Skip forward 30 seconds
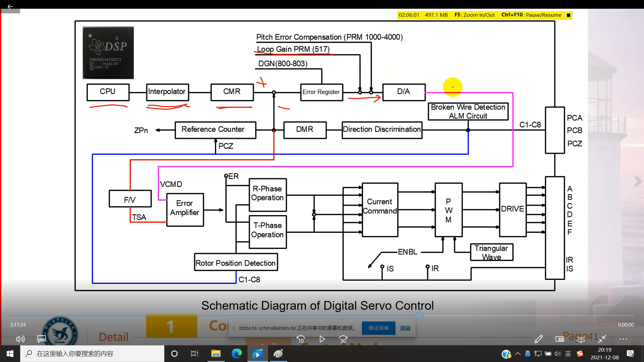The height and width of the screenshot is (362, 644). pyautogui.click(x=343, y=339)
